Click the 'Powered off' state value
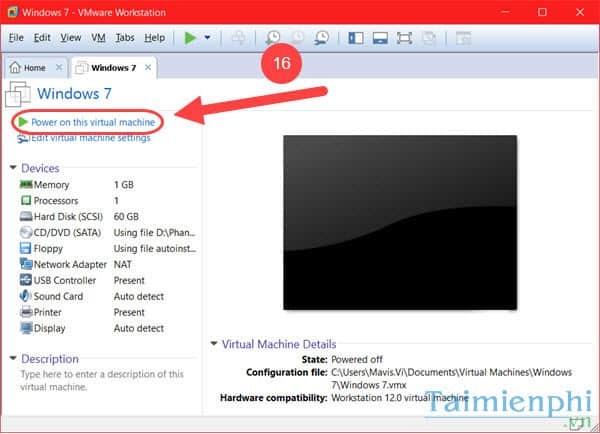This screenshot has width=600, height=434. pos(357,359)
